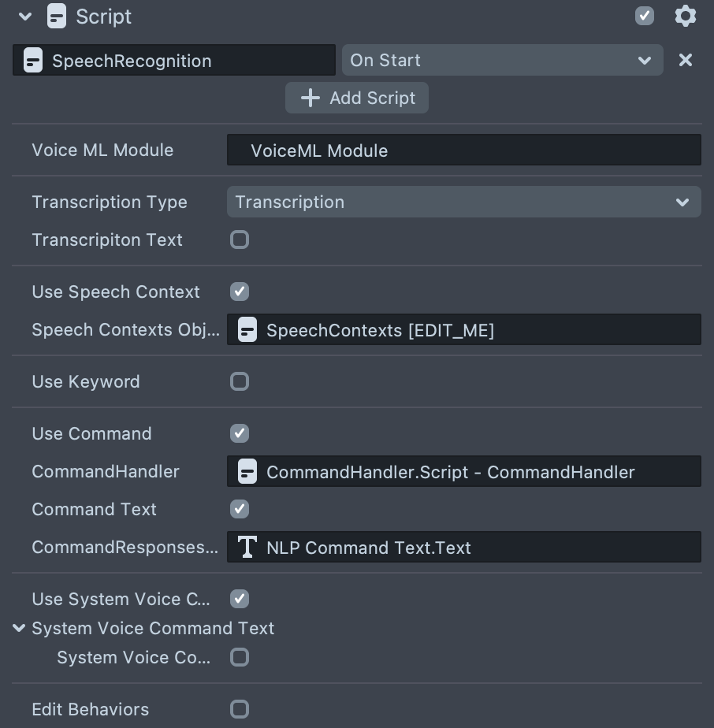Click the SpeechContexts script object icon
714x728 pixels.
coord(247,330)
